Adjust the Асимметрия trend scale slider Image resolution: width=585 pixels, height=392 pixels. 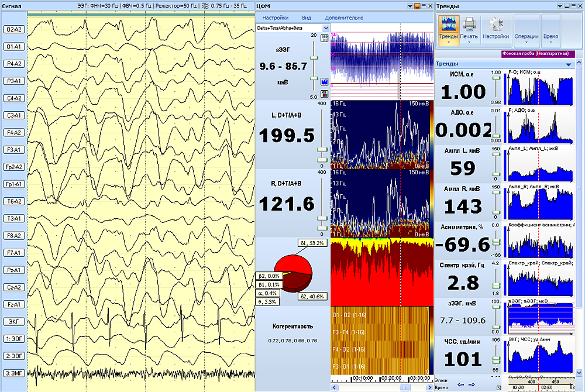[x=496, y=242]
